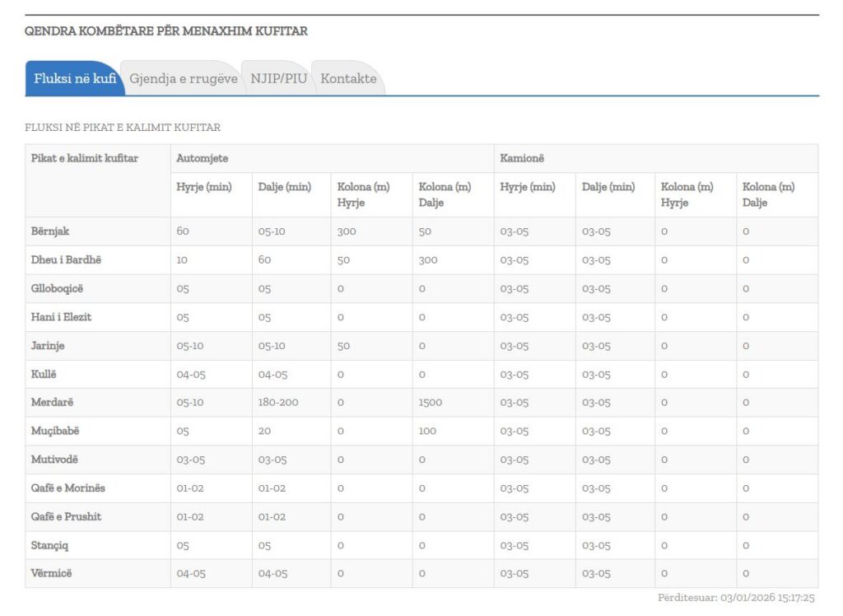This screenshot has width=843, height=616.
Task: Click the Hani i Elezit row label
Action: tap(61, 317)
